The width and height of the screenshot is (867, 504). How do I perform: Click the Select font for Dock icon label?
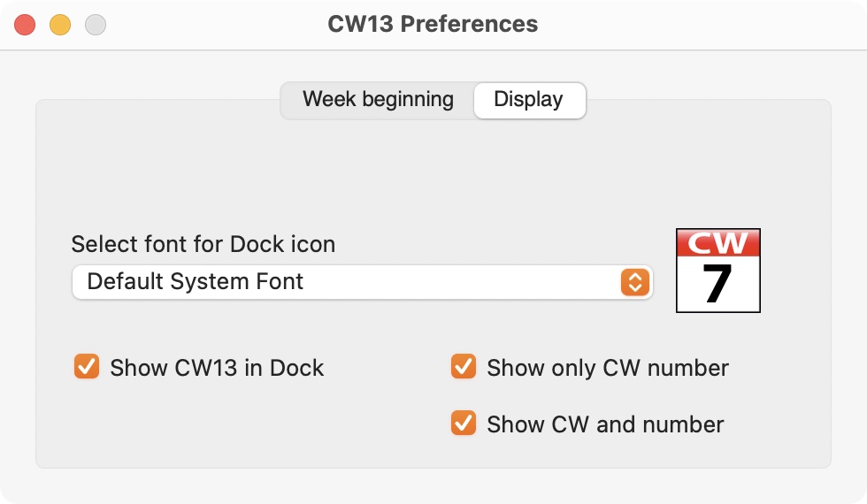tap(203, 244)
